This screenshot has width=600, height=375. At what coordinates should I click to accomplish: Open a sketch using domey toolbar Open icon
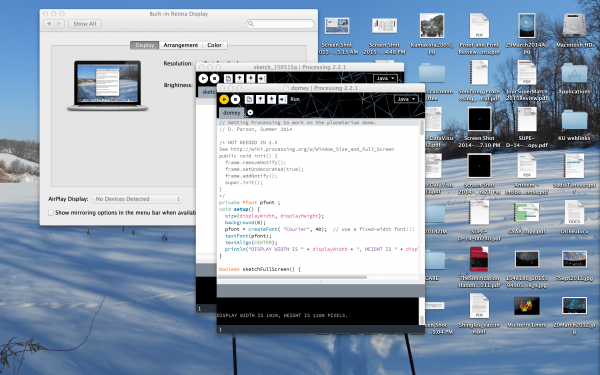[x=260, y=99]
